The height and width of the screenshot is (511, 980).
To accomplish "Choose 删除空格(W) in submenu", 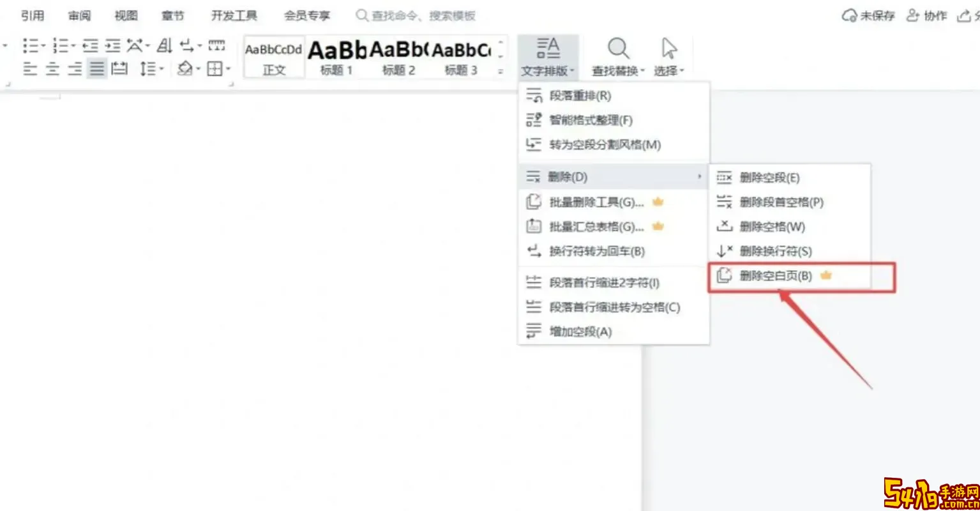I will coord(790,226).
